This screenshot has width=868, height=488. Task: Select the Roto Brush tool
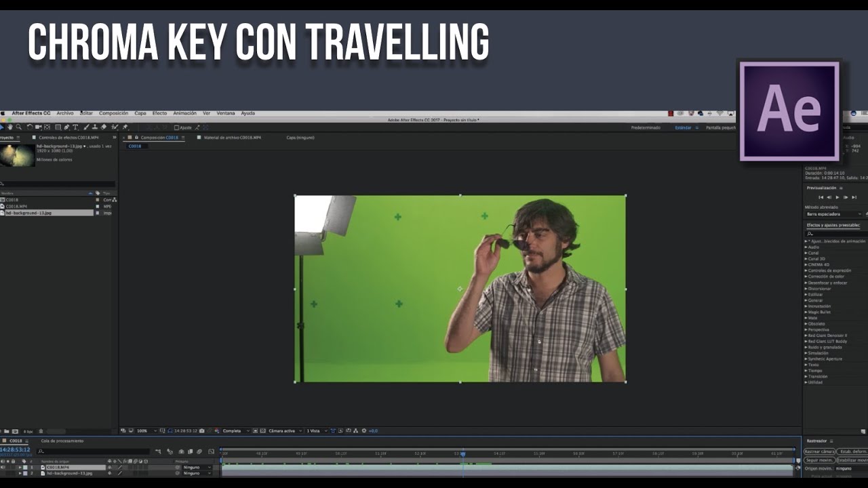point(115,127)
